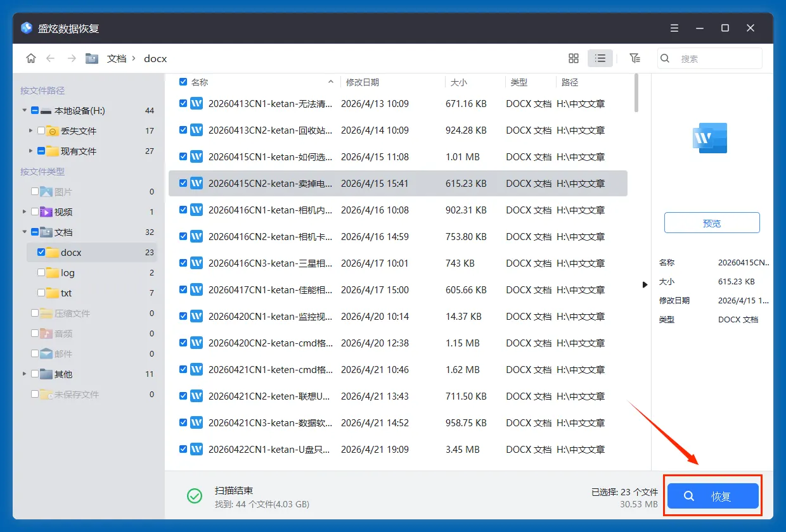786x532 pixels.
Task: Click the blue 恢复 recover button
Action: [712, 496]
